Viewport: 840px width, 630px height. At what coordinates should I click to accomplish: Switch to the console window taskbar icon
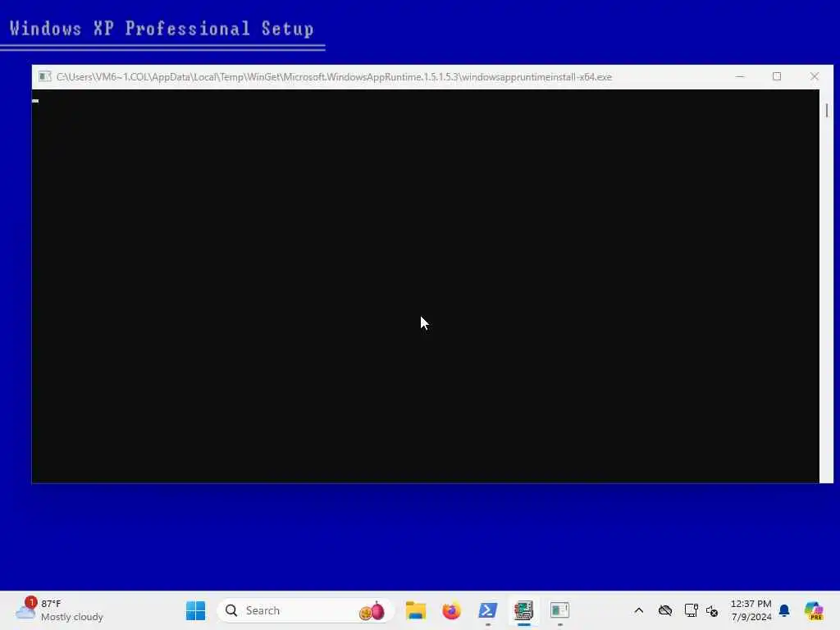[x=559, y=610]
